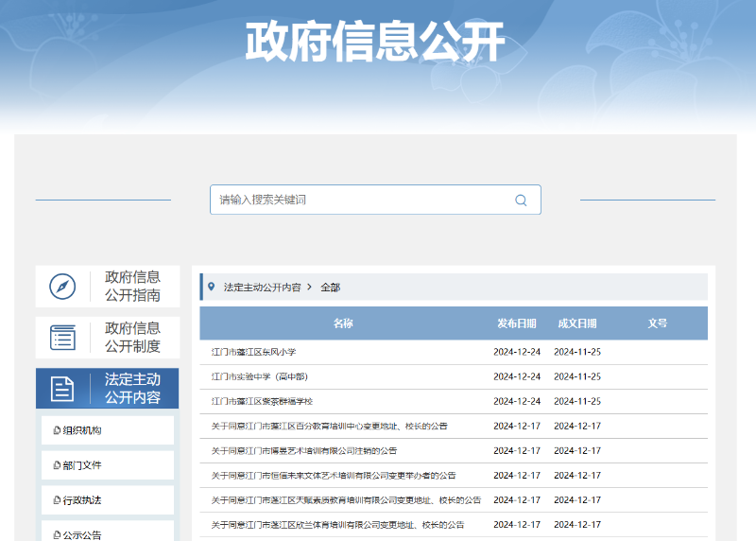This screenshot has height=541, width=756.
Task: Click the 发布日期 column header
Action: pos(517,323)
